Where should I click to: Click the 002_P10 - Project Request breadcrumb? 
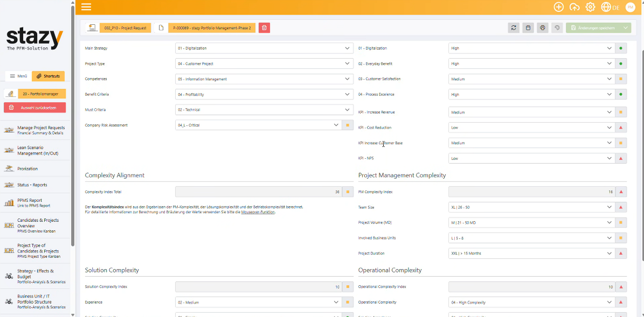pyautogui.click(x=125, y=28)
